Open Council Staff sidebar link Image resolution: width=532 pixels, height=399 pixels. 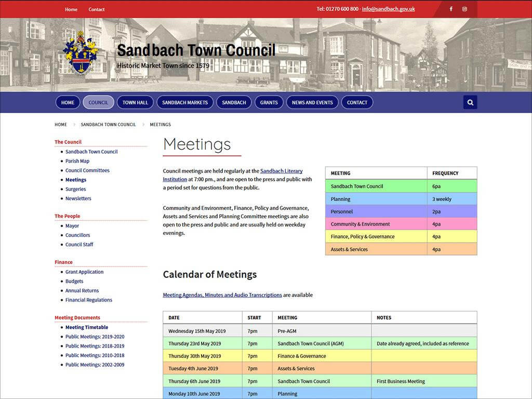pos(79,244)
